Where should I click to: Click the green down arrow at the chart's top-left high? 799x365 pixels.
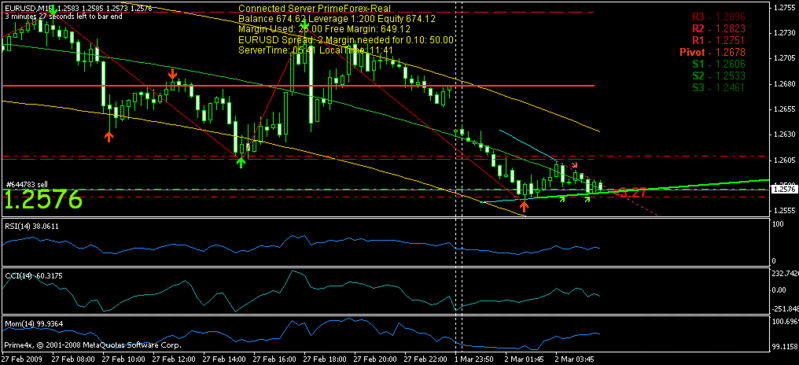53,9
